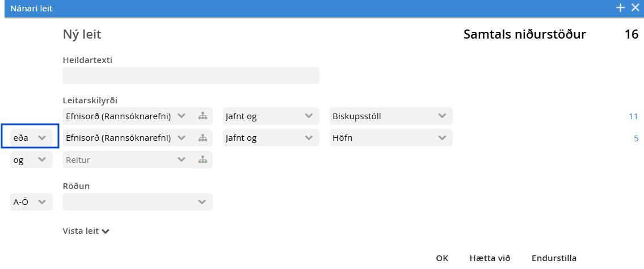Click hierarchy icon next to Reitur field
The image size is (644, 269).
point(203,160)
